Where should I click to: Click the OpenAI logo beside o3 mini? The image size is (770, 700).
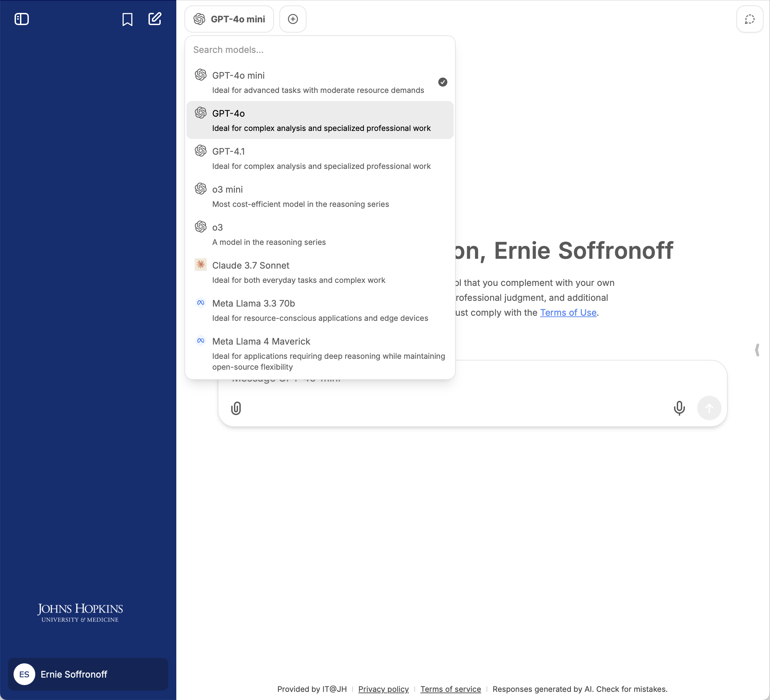point(200,188)
